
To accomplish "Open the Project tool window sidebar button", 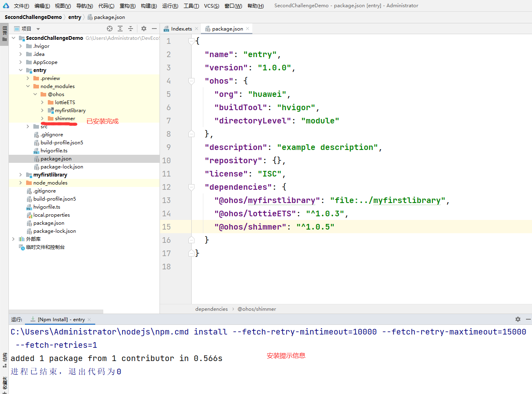I will [4, 34].
